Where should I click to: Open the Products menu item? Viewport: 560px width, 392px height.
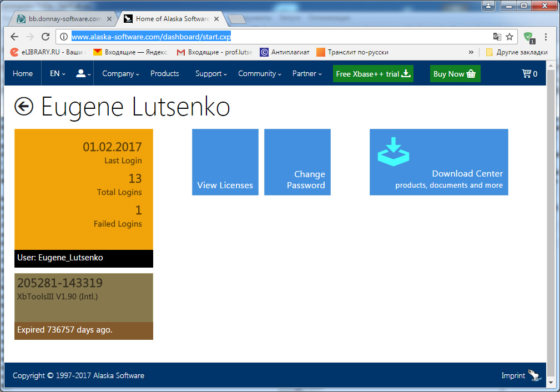[164, 74]
